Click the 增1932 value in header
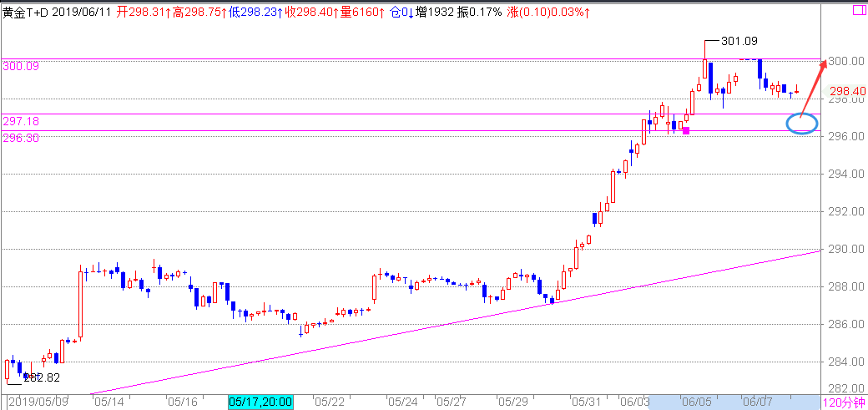Viewport: 868px width, 410px height. pos(435,13)
